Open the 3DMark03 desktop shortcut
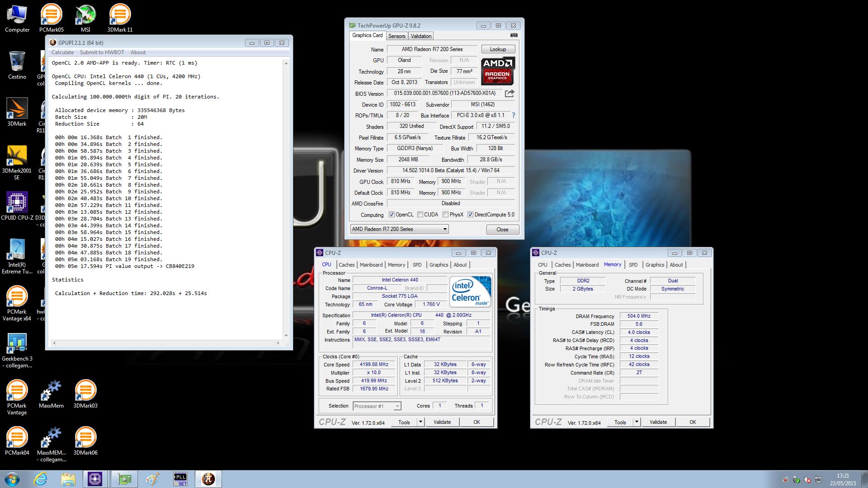Viewport: 868px width, 488px height. (85, 394)
